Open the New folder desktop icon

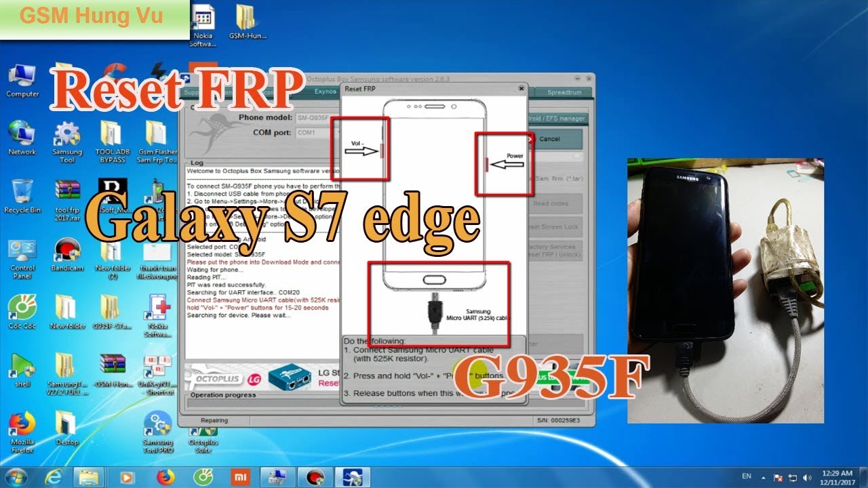tap(67, 312)
